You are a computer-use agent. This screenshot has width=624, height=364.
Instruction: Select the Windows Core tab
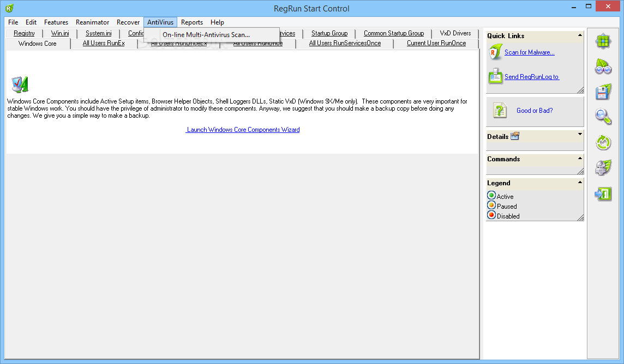pyautogui.click(x=38, y=43)
